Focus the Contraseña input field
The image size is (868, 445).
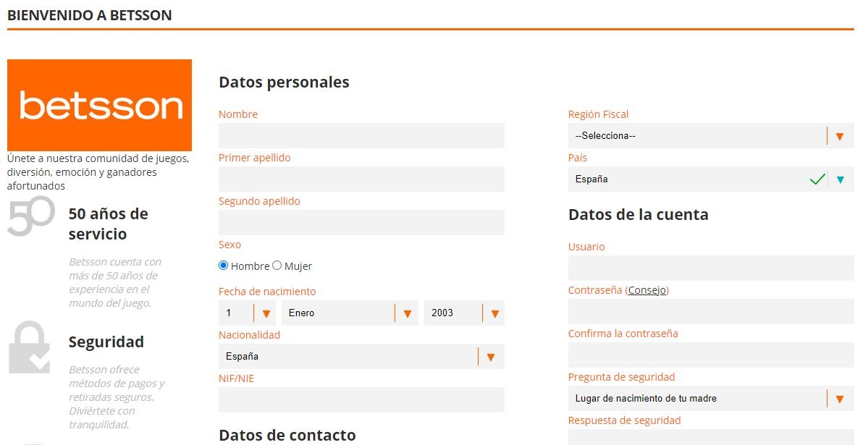[711, 312]
